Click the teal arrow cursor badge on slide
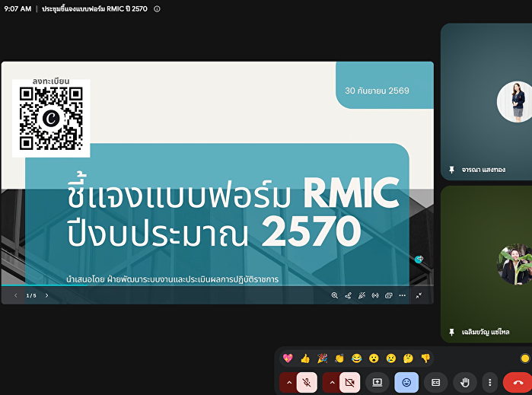The width and height of the screenshot is (532, 395). pos(419,260)
